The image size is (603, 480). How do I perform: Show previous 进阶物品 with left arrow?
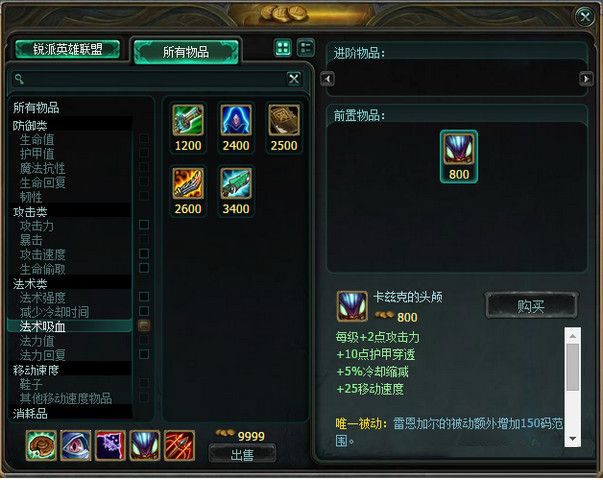coord(327,79)
